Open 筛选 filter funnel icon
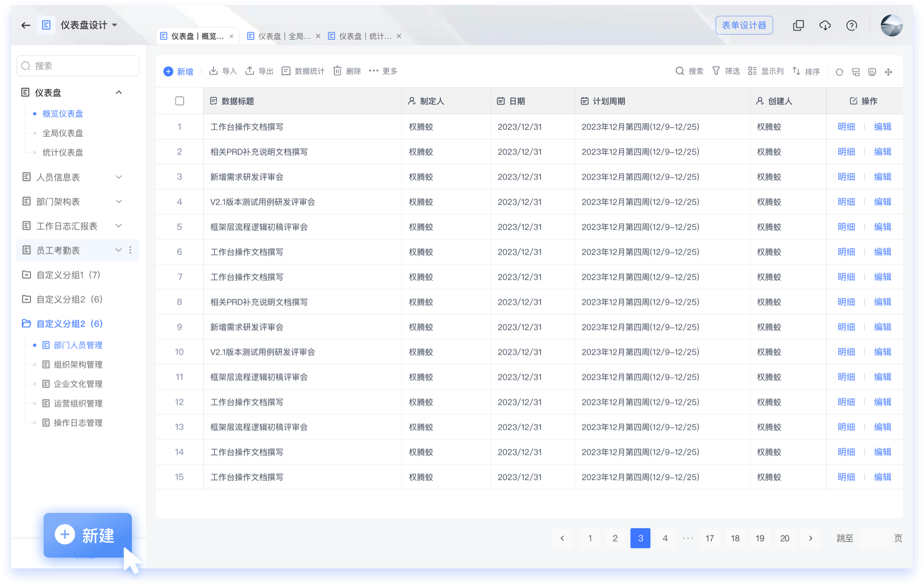The height and width of the screenshot is (587, 924). [716, 71]
